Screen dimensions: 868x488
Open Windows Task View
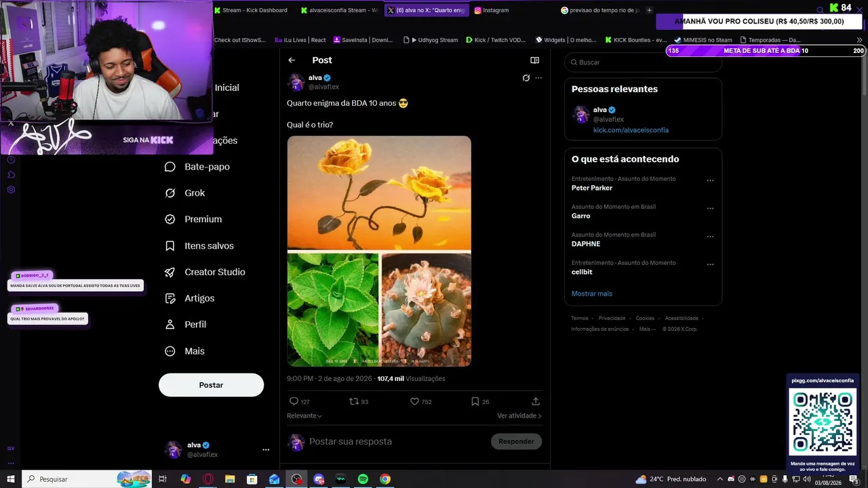pos(163,479)
